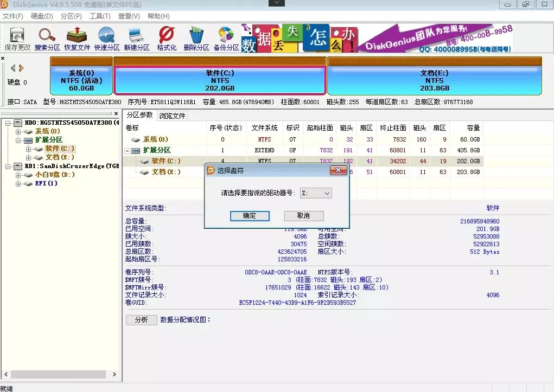The height and width of the screenshot is (392, 554).
Task: Open the 搜索分区 search partition tool
Action: tap(47, 38)
